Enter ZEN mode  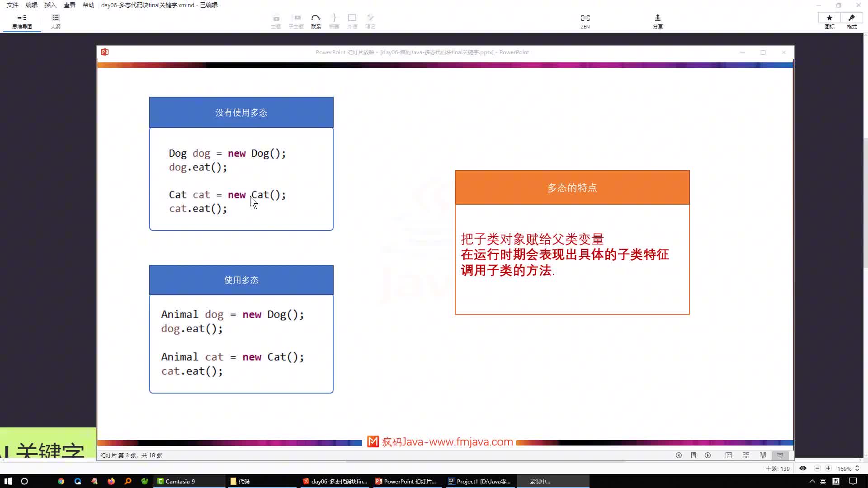point(585,21)
